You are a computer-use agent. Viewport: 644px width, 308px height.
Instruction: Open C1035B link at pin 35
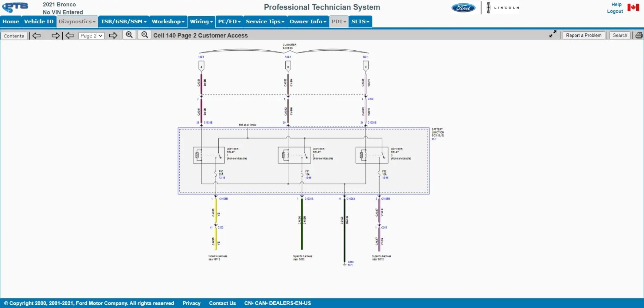click(x=208, y=123)
